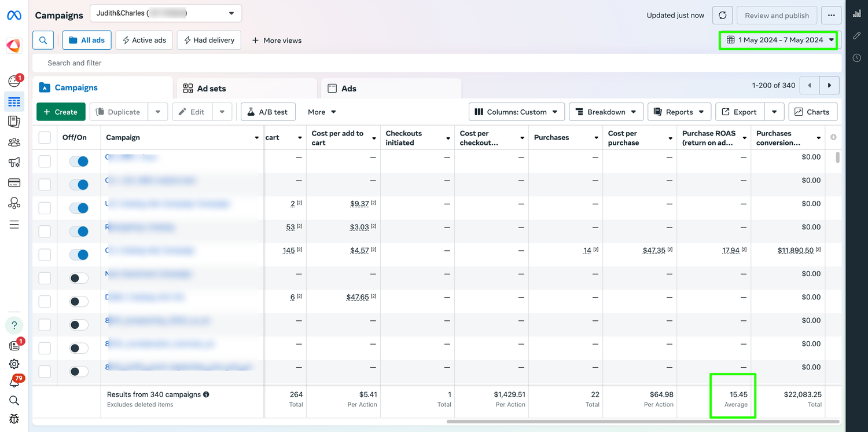Open the search magnifier button near All ads

point(43,41)
